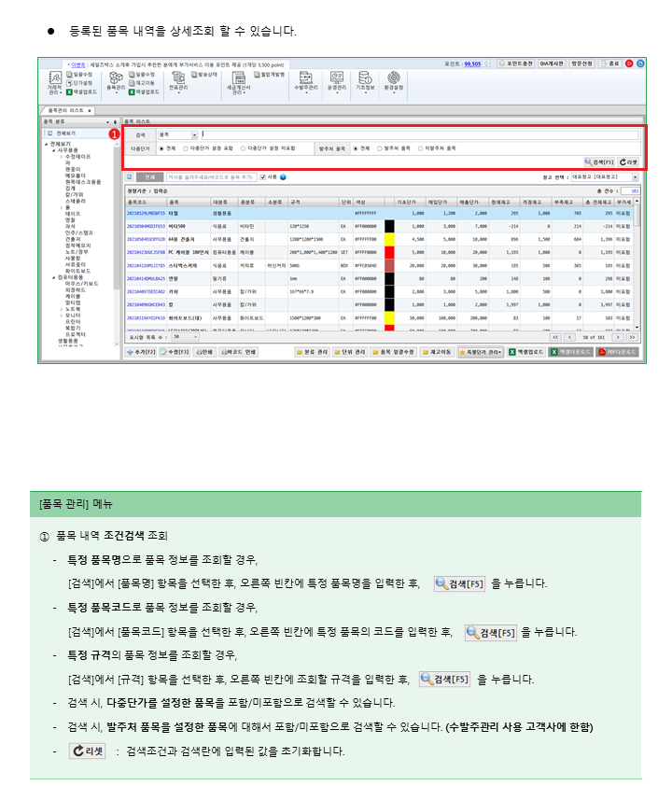
Task: Click the 리셋 reset button
Action: pos(628,161)
